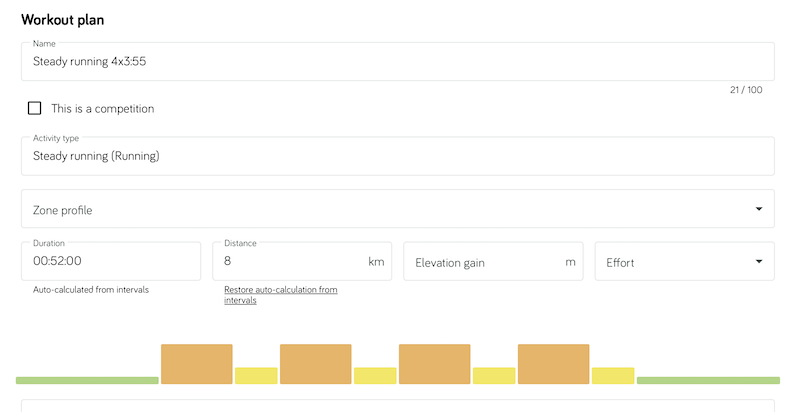Viewport: 800px width, 412px height.
Task: Select the second orange interval block
Action: click(x=316, y=364)
